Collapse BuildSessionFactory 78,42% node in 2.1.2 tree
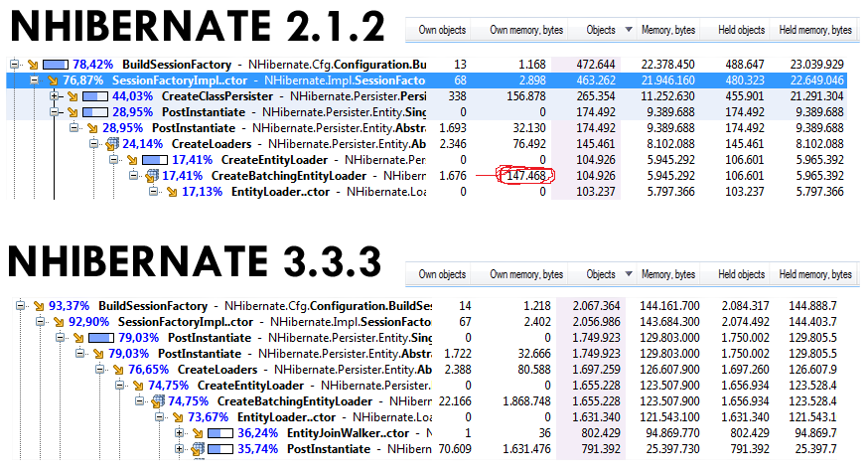Viewport: 868px width, 475px height. 14,65
